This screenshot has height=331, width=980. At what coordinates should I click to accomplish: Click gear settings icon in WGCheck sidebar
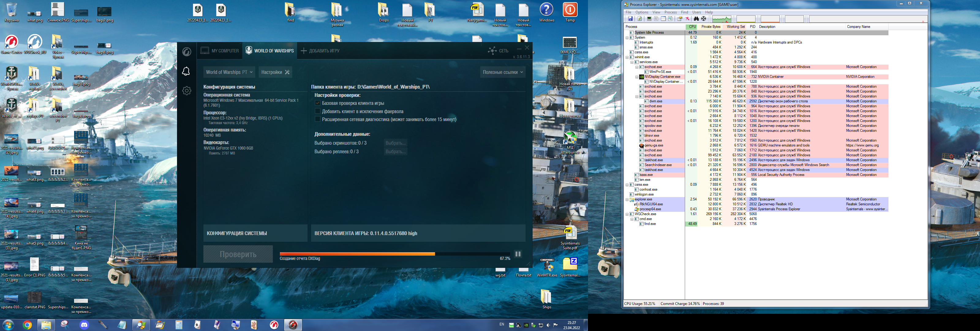pyautogui.click(x=187, y=91)
